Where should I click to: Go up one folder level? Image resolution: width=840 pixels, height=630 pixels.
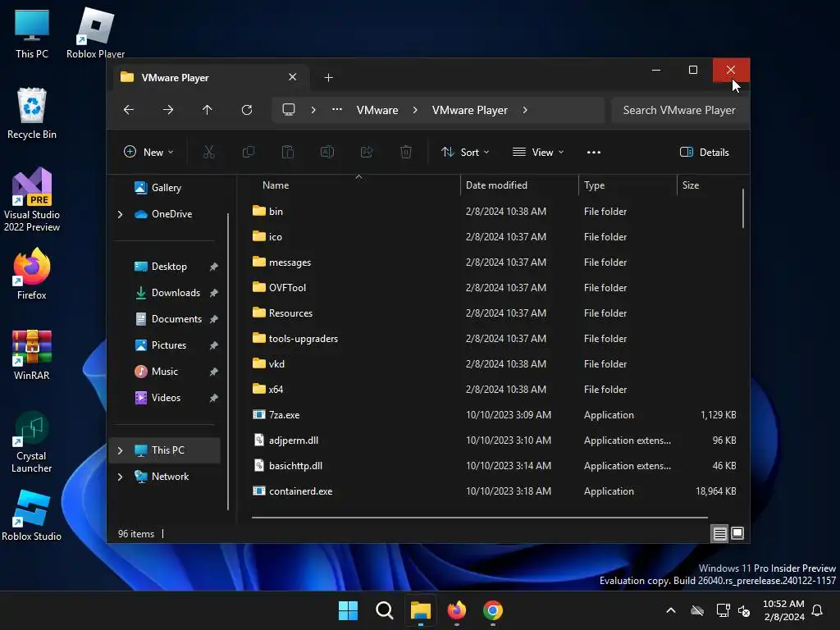point(208,110)
